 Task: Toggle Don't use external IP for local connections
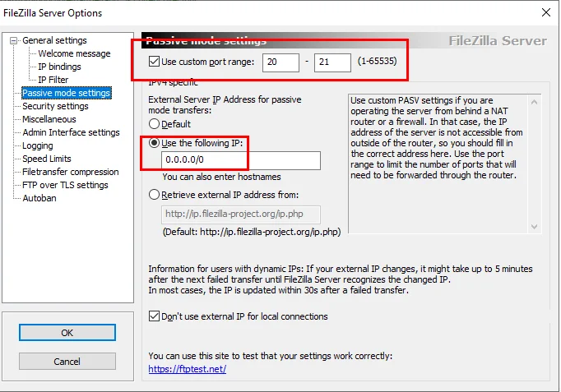click(x=154, y=316)
